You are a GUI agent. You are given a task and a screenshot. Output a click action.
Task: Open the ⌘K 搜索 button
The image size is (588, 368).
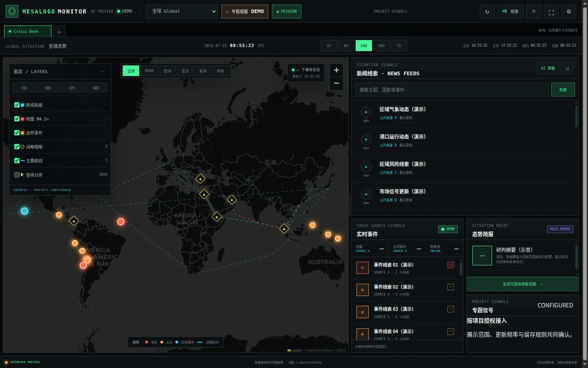(x=510, y=11)
